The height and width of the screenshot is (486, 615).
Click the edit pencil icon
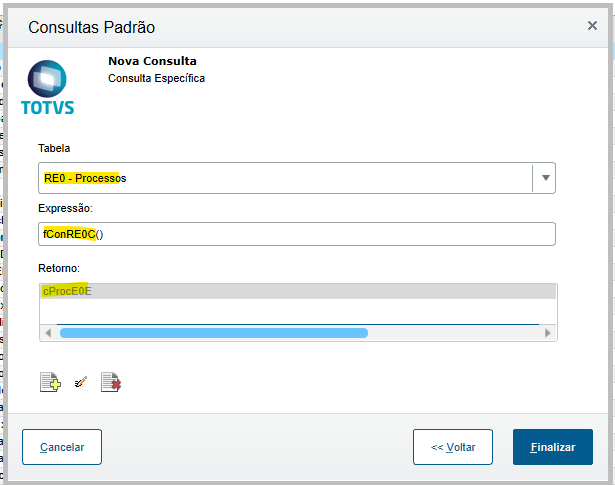(81, 381)
